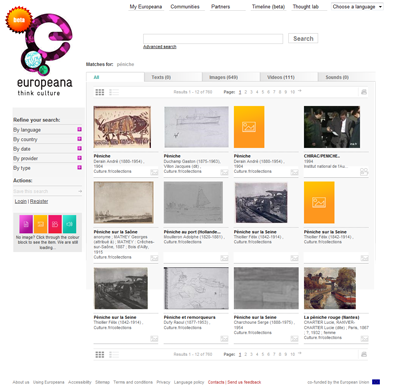The image size is (400, 392).
Task: Click arrow next to Save this search
Action: click(80, 191)
